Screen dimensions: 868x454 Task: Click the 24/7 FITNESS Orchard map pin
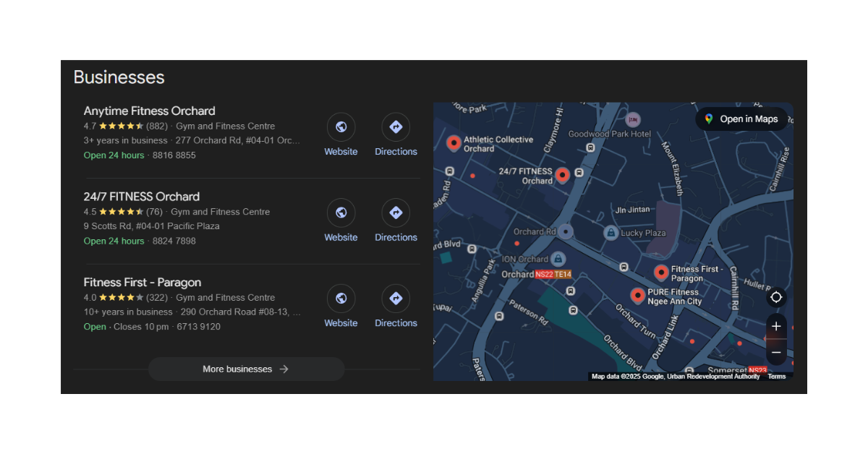562,175
